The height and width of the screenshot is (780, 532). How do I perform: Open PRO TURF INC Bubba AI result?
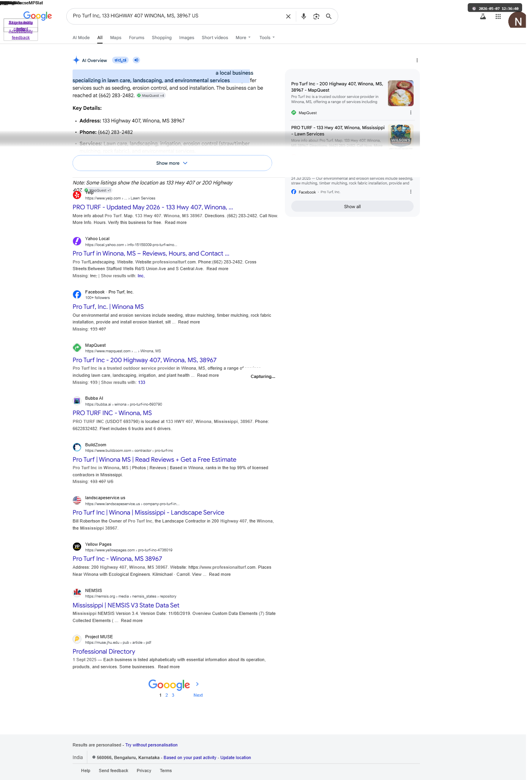tap(112, 413)
